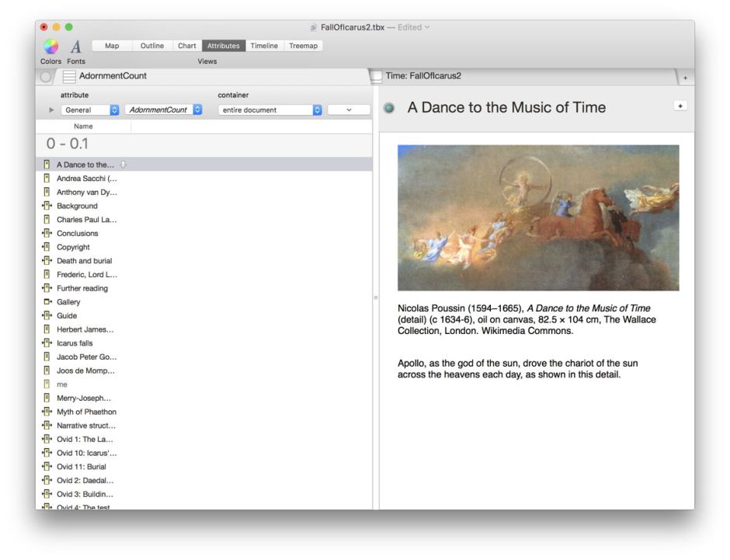Open the Fonts panel
The height and width of the screenshot is (560, 730).
click(76, 47)
